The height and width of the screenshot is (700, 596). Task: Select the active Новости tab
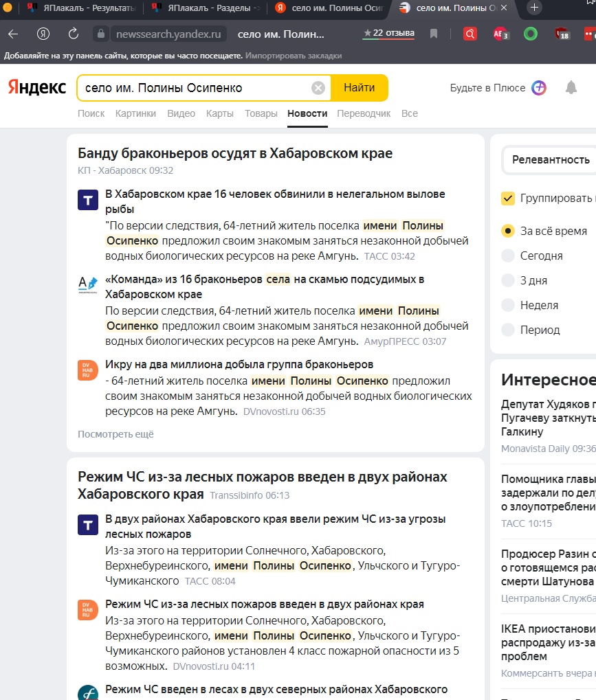click(x=307, y=113)
